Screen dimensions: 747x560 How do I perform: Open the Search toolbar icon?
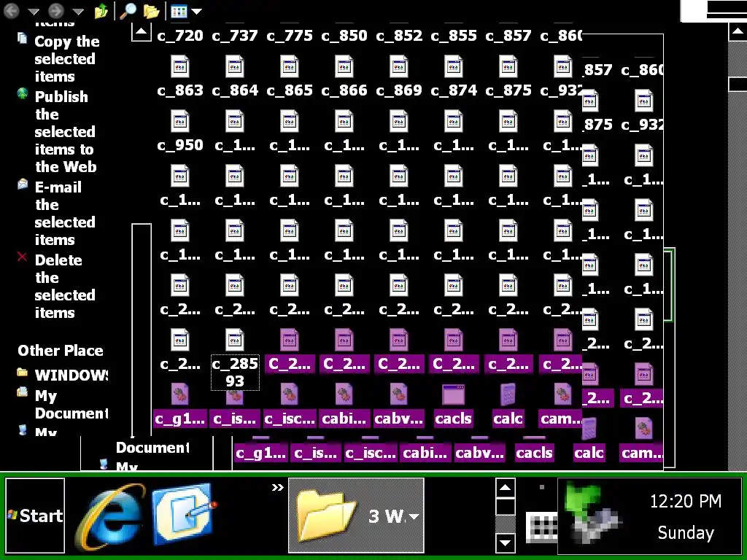(x=128, y=10)
